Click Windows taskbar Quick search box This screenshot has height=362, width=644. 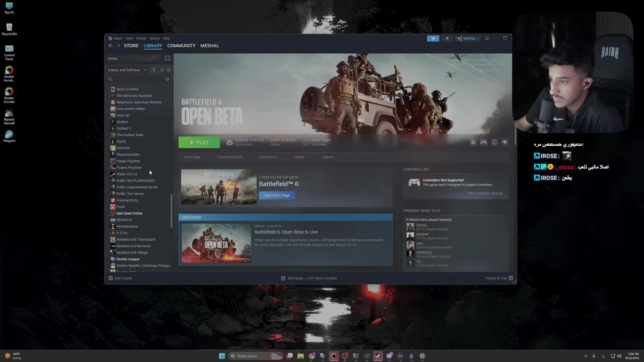tap(256, 356)
